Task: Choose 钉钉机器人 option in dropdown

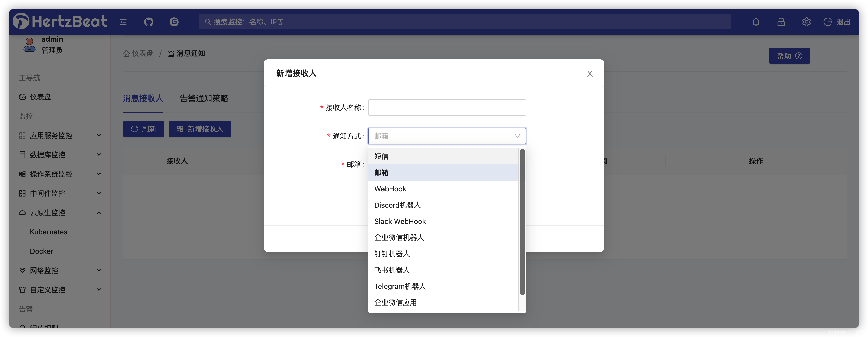Action: [x=392, y=254]
